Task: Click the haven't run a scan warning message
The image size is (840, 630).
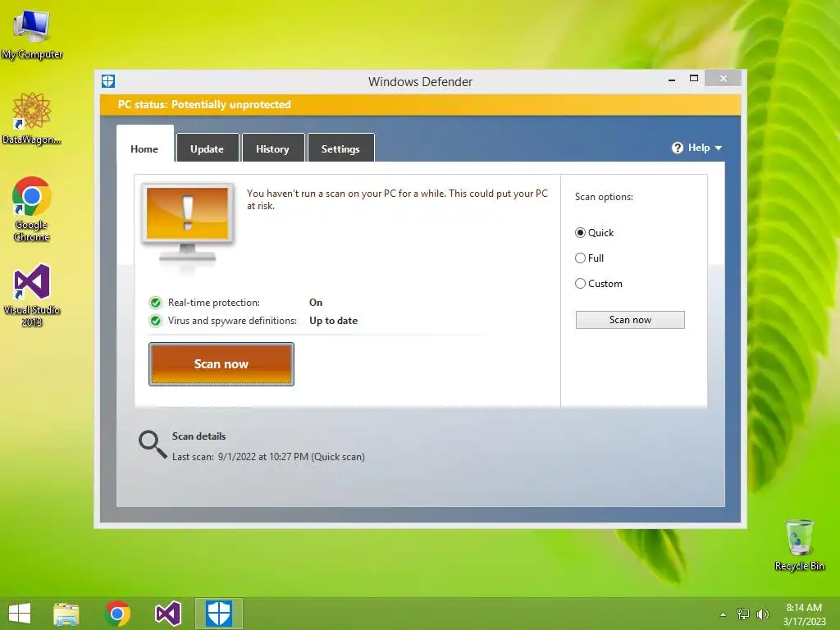Action: click(397, 199)
